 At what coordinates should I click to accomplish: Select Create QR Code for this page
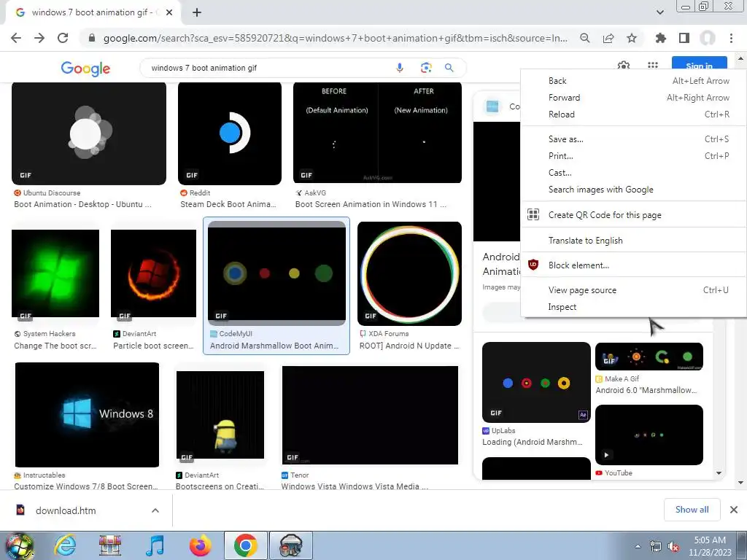coord(634,215)
